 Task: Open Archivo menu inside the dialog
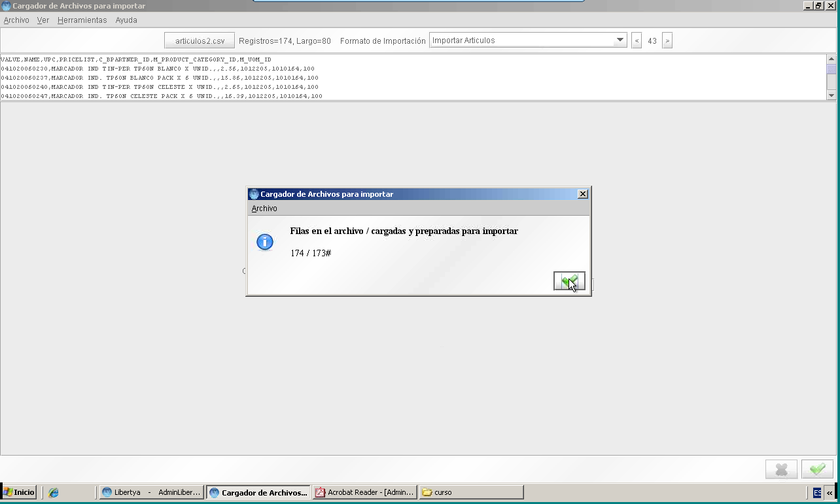click(264, 209)
